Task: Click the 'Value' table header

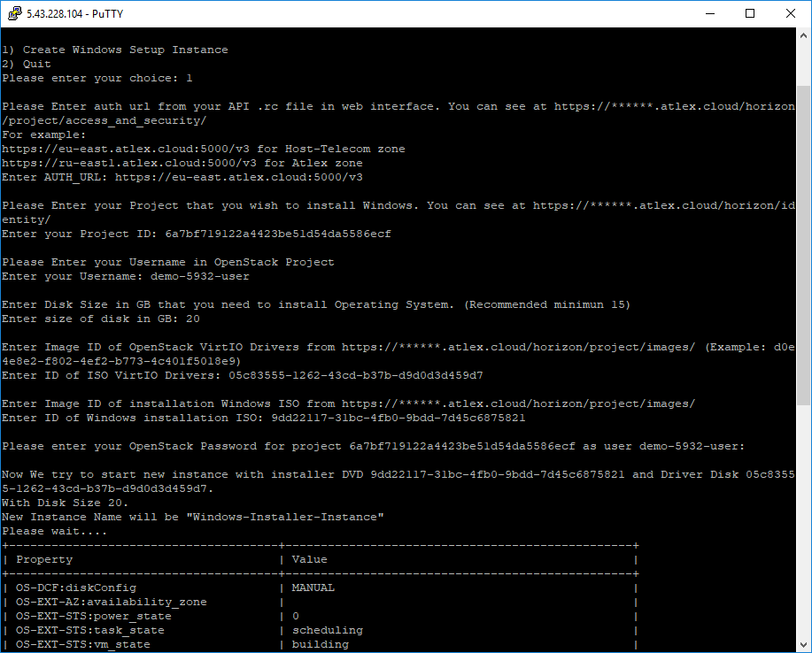Action: tap(310, 559)
